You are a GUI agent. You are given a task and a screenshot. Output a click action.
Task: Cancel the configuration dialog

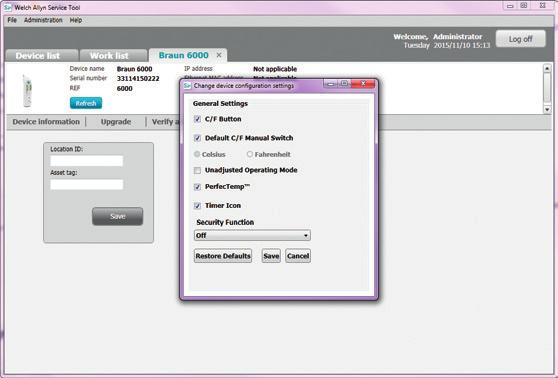tap(298, 256)
